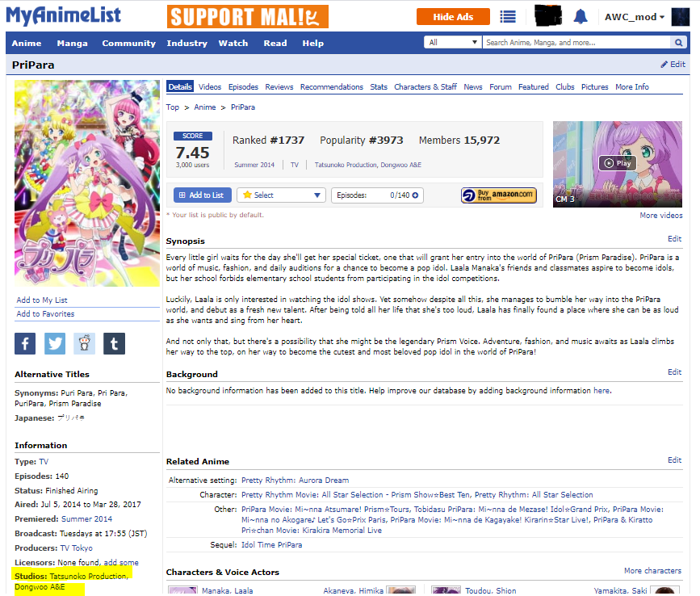
Task: Open the Manga menu
Action: pos(73,44)
